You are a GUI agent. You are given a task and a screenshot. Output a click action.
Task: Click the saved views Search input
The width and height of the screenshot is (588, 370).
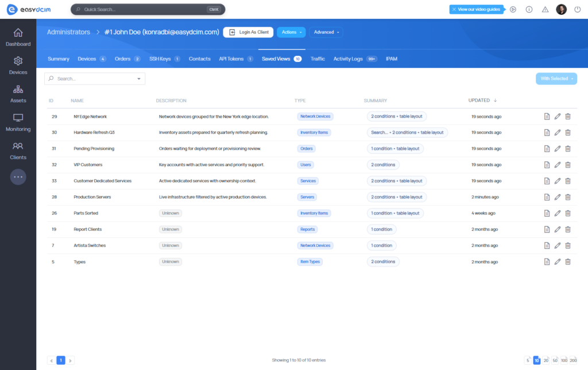pos(95,79)
